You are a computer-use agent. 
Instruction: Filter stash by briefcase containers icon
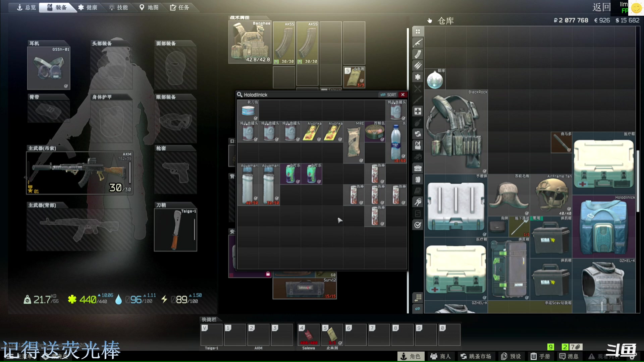(x=418, y=168)
